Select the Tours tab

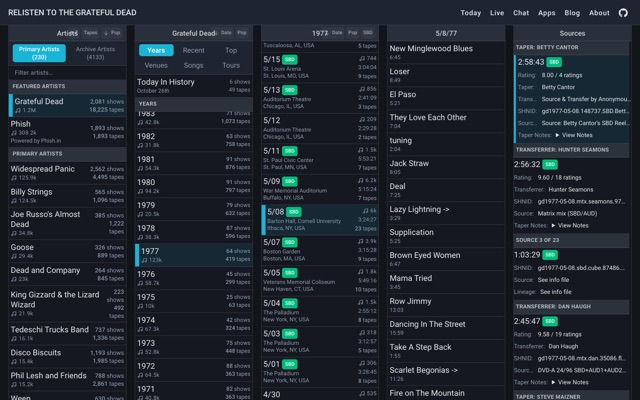231,65
